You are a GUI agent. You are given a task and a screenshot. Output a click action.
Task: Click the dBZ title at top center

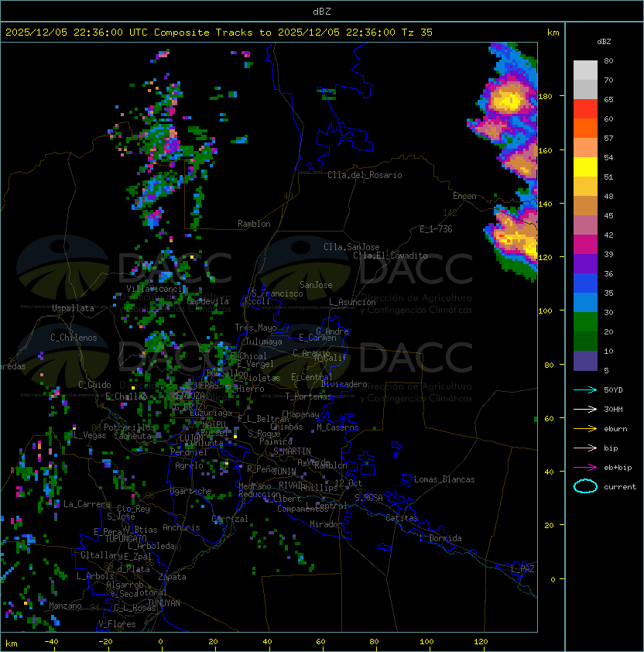322,12
